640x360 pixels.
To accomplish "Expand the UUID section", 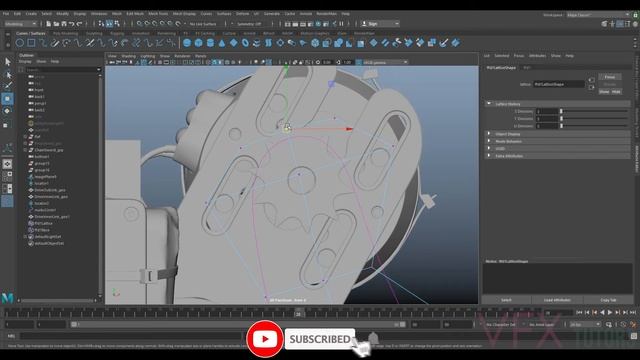I will click(489, 149).
